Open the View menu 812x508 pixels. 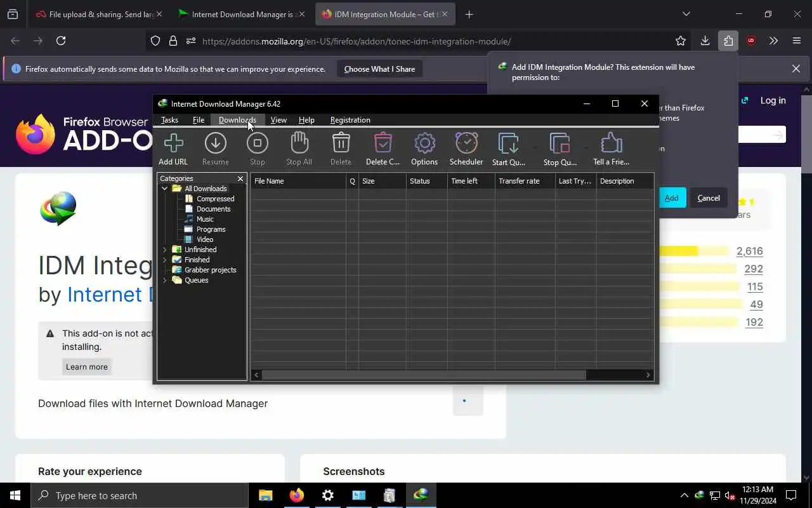[278, 120]
